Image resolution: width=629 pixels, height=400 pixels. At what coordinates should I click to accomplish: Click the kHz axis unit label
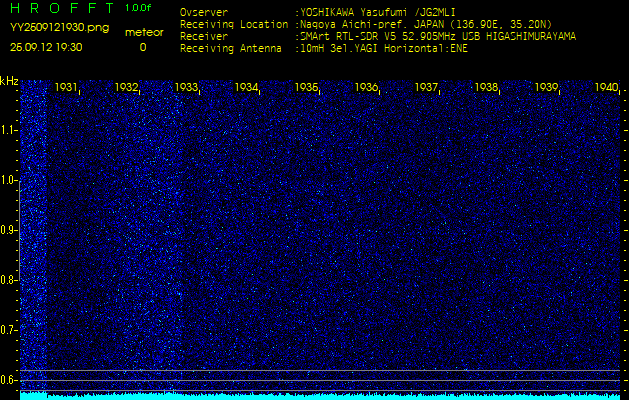click(x=9, y=80)
